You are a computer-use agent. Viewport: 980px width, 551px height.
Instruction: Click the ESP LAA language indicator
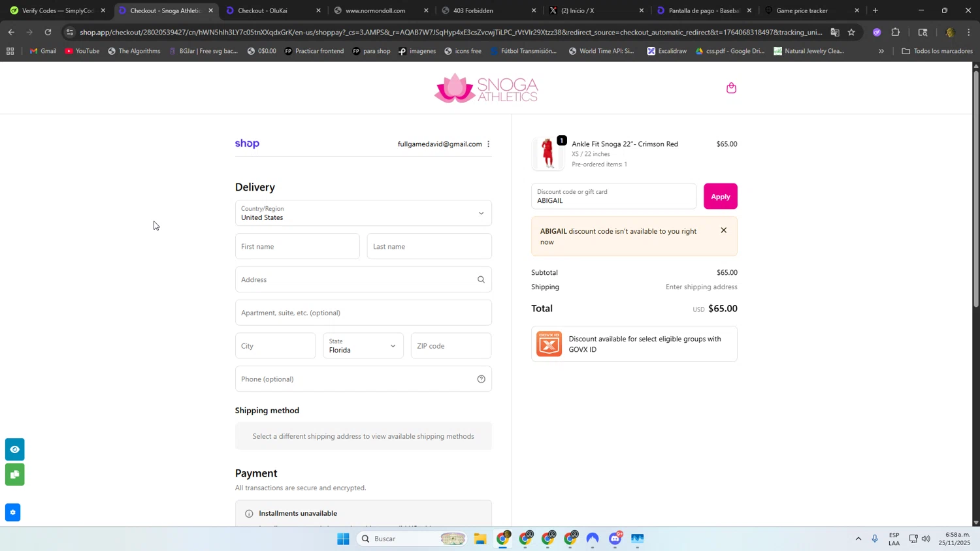point(894,539)
